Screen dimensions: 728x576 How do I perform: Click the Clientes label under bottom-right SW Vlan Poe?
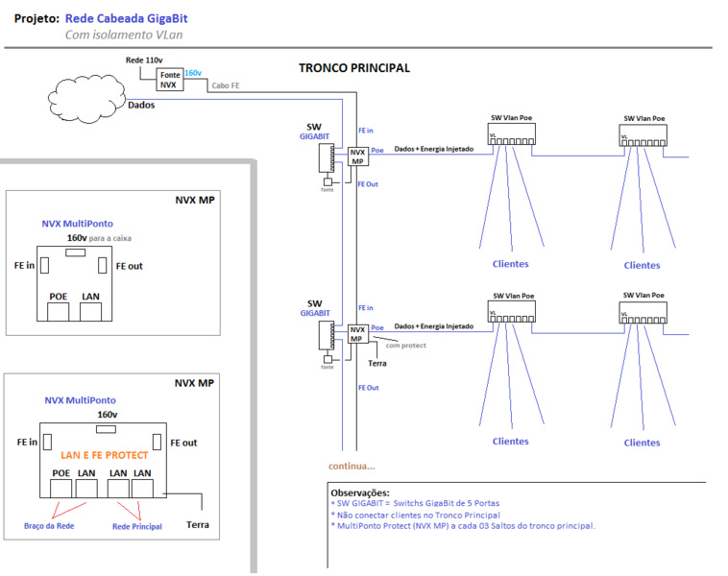643,443
